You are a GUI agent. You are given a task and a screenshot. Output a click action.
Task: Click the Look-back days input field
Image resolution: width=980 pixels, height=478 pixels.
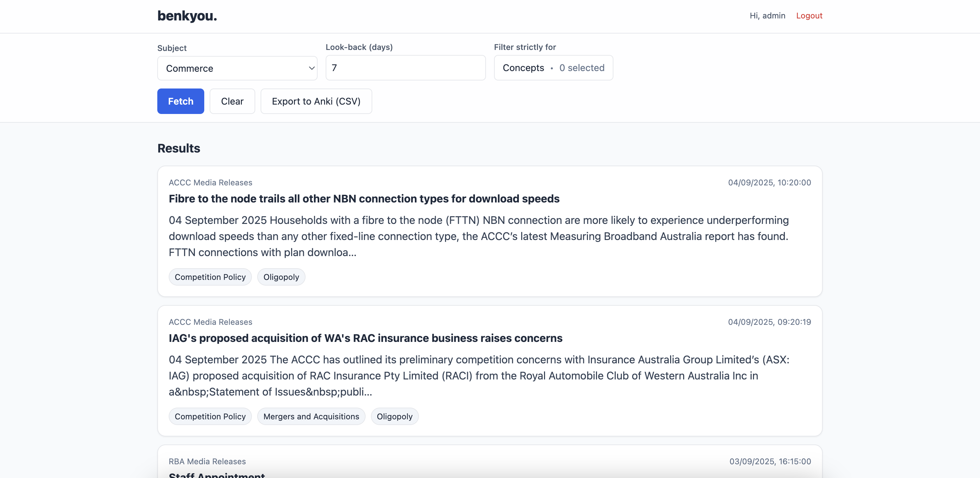coord(405,68)
